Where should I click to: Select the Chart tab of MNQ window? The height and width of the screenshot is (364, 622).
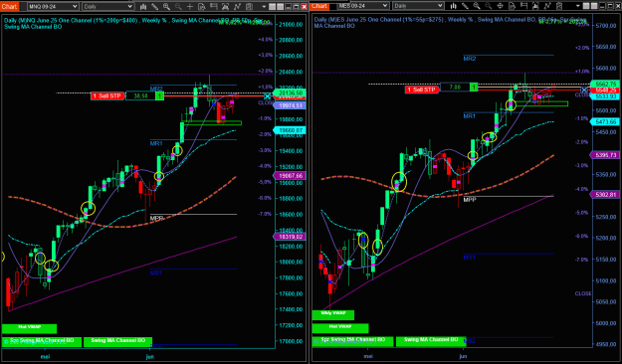9,6
